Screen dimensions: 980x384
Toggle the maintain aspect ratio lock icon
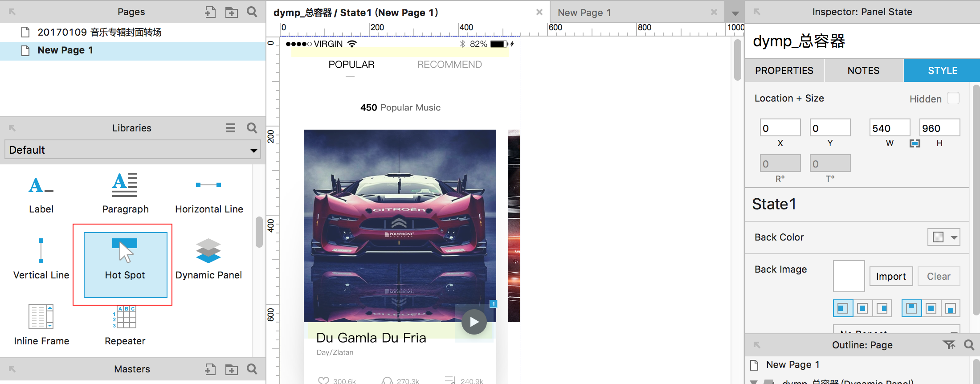point(915,143)
